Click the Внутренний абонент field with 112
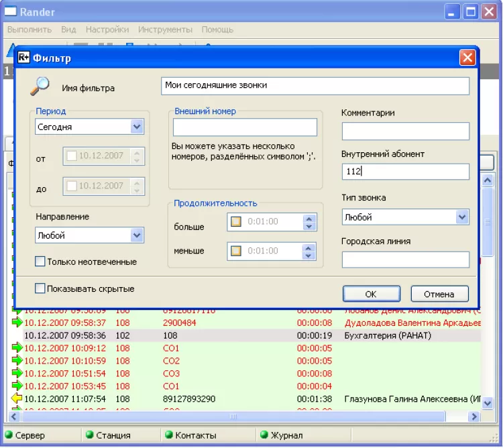Screen dimensions: 503x448 (406, 171)
